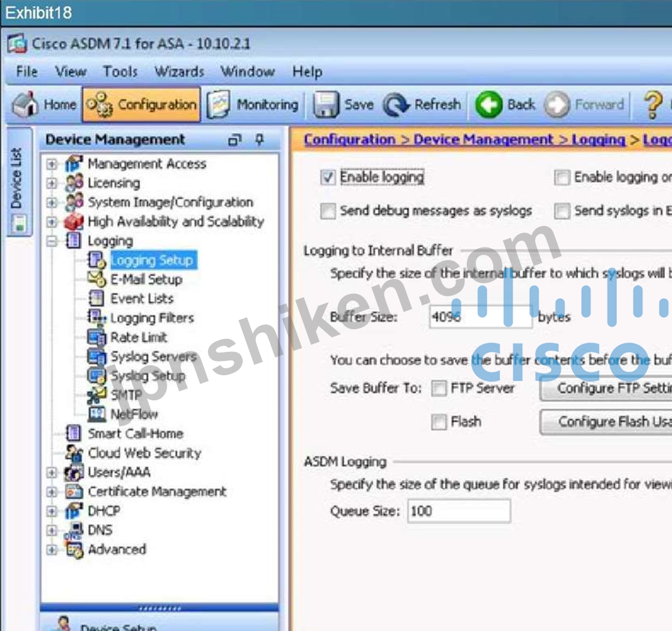Follow the Device Management breadcrumb link

(x=484, y=140)
